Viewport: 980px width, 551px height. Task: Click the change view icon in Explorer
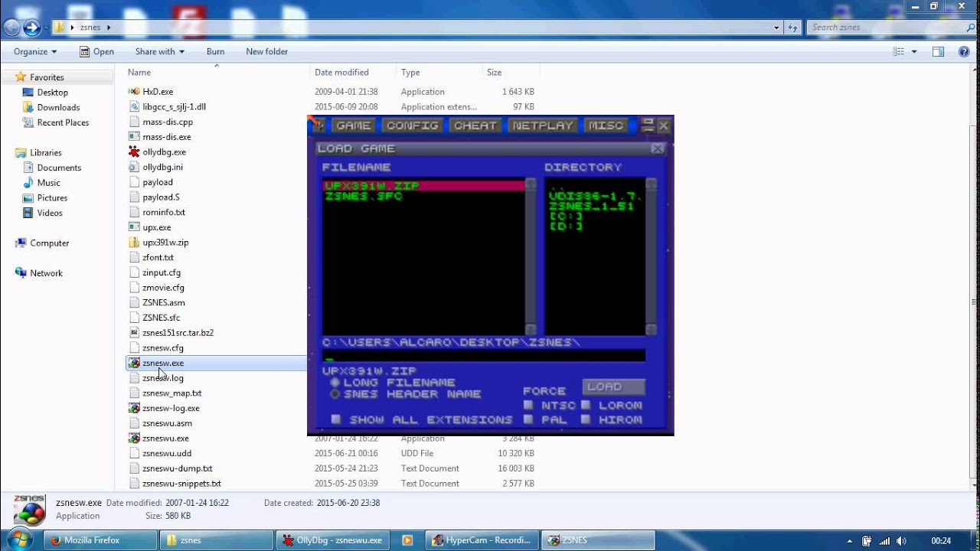tap(898, 51)
